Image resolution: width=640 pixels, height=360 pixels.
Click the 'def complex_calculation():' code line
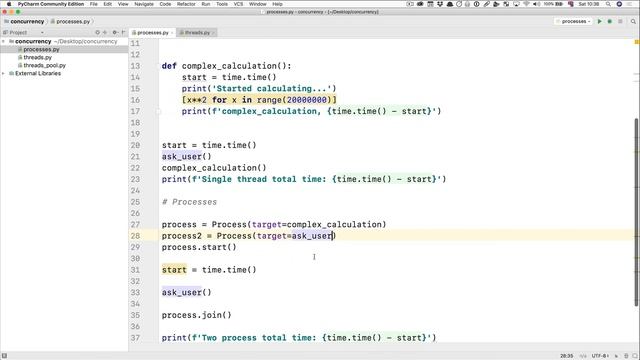coord(227,66)
